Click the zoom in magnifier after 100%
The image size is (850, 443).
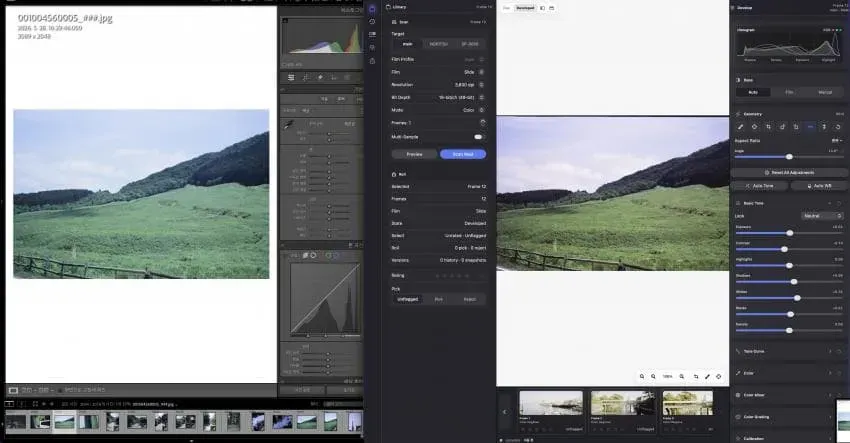click(x=682, y=376)
